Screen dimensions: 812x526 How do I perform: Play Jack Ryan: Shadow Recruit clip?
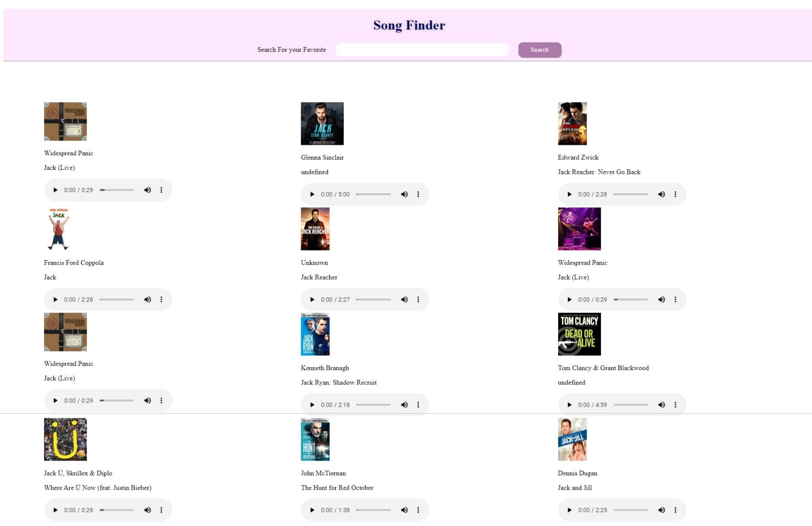(312, 405)
